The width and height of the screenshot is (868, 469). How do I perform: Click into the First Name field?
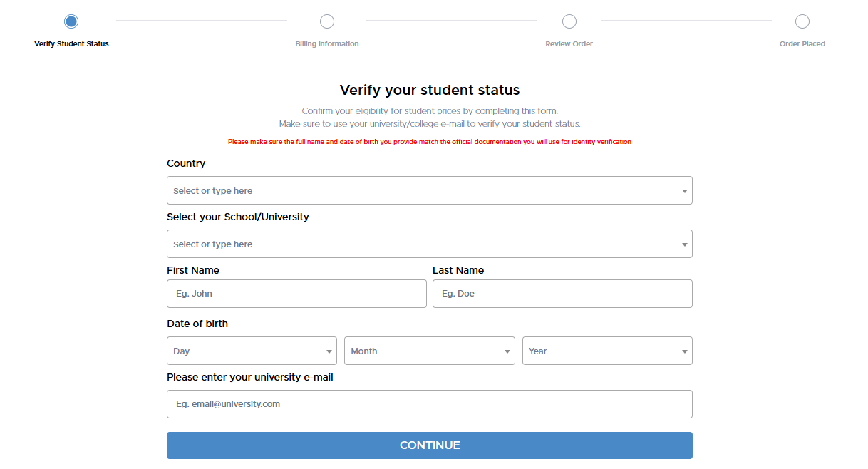click(296, 294)
